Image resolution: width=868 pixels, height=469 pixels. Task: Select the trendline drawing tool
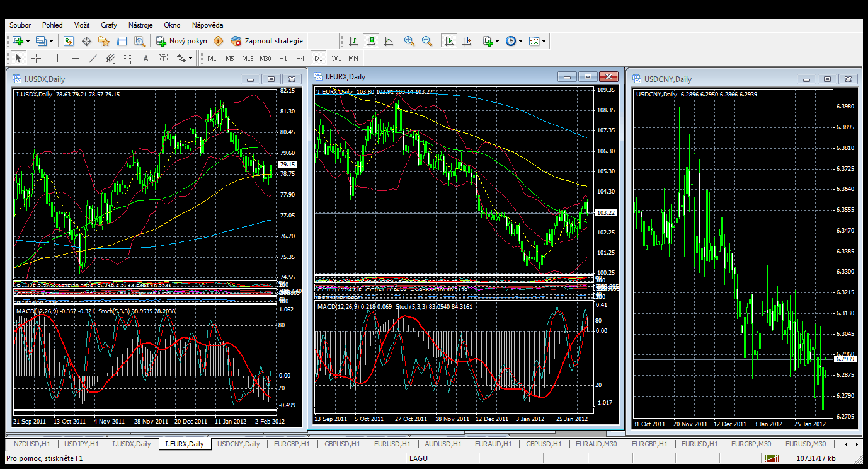click(x=93, y=59)
